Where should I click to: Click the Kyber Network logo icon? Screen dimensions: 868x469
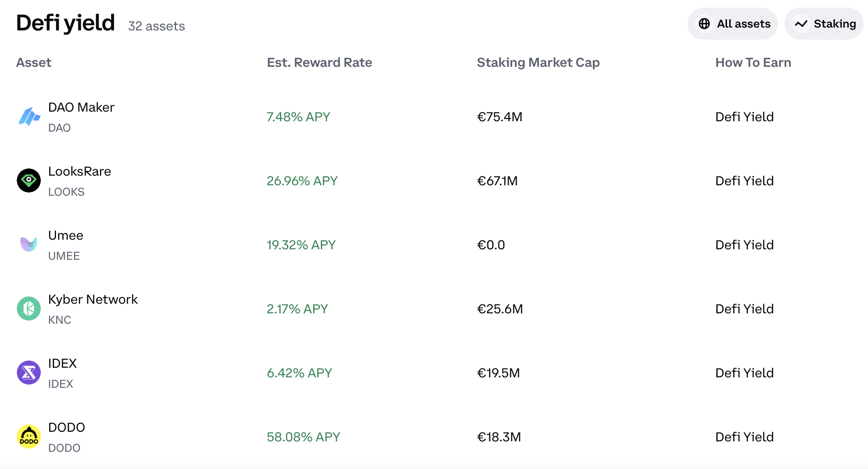pyautogui.click(x=29, y=309)
